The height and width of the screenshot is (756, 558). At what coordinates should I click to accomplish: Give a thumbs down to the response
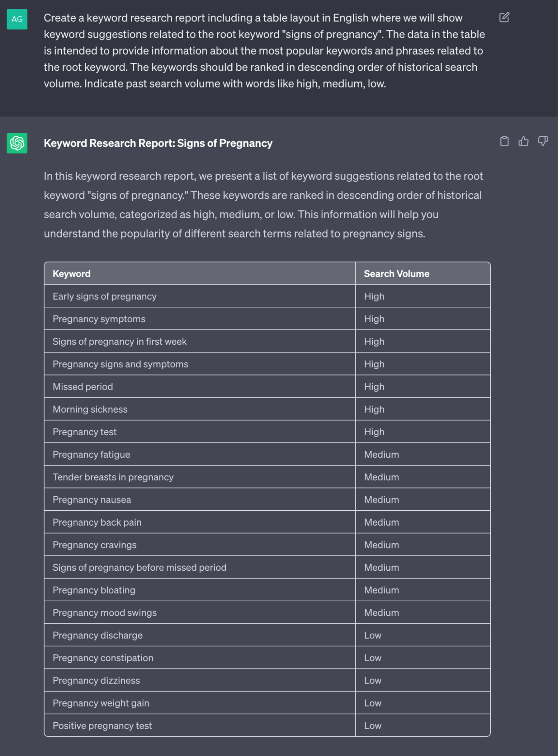(x=543, y=141)
